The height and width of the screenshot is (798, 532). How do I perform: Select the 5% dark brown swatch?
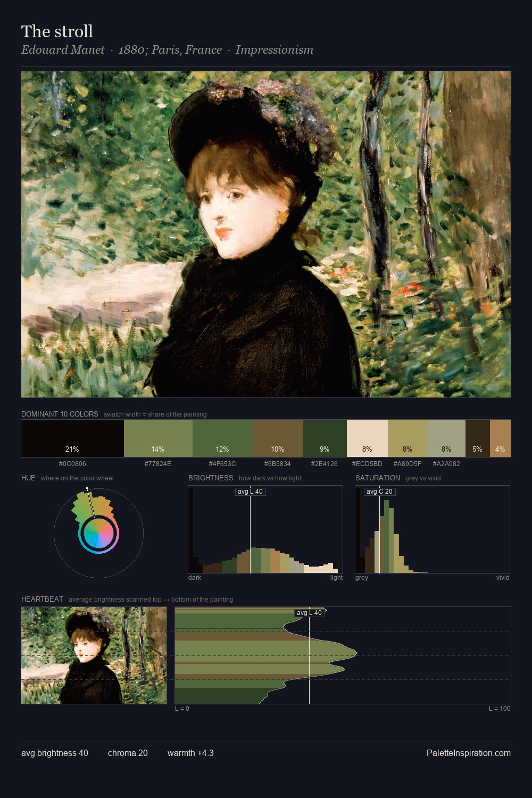coord(477,438)
